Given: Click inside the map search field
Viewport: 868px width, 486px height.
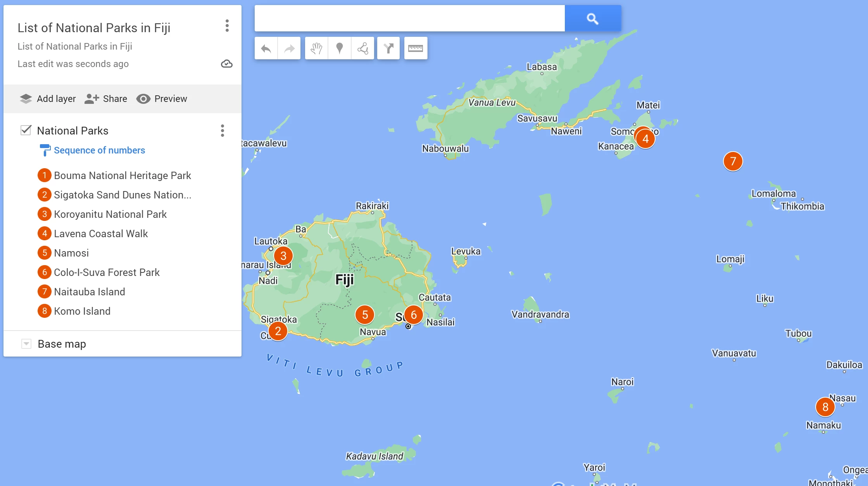Looking at the screenshot, I should click(409, 18).
